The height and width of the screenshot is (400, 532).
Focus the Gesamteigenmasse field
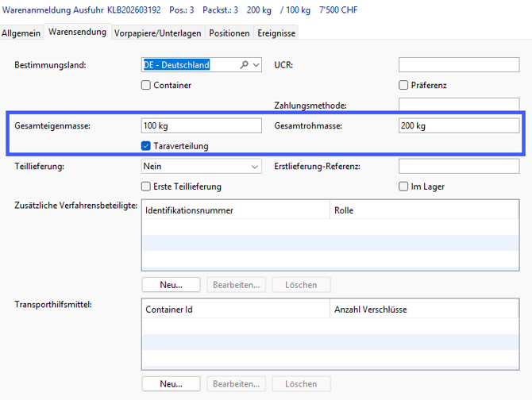pyautogui.click(x=201, y=126)
